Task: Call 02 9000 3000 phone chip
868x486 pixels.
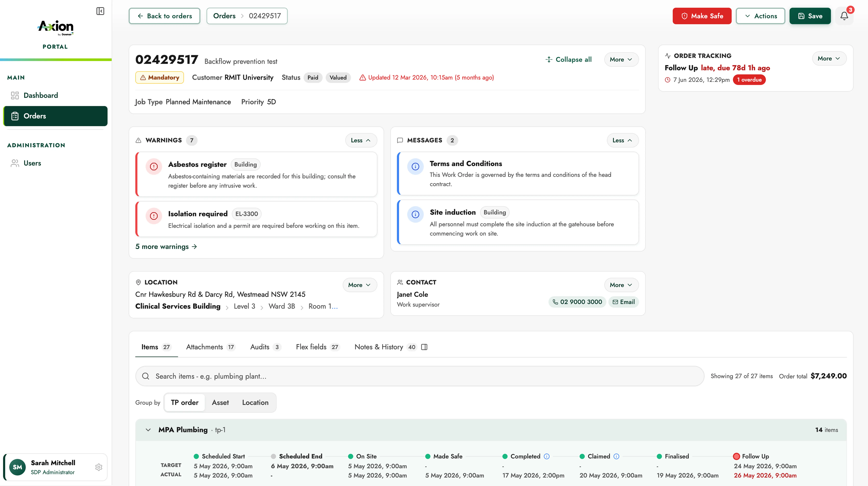Action: click(x=577, y=302)
